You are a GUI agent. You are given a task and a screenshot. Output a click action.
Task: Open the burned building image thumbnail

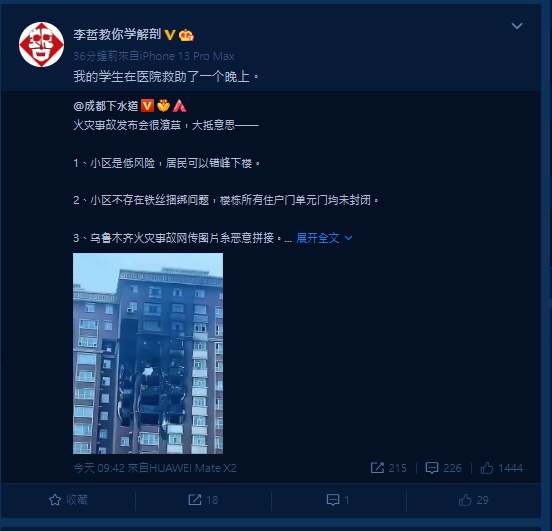click(x=148, y=353)
